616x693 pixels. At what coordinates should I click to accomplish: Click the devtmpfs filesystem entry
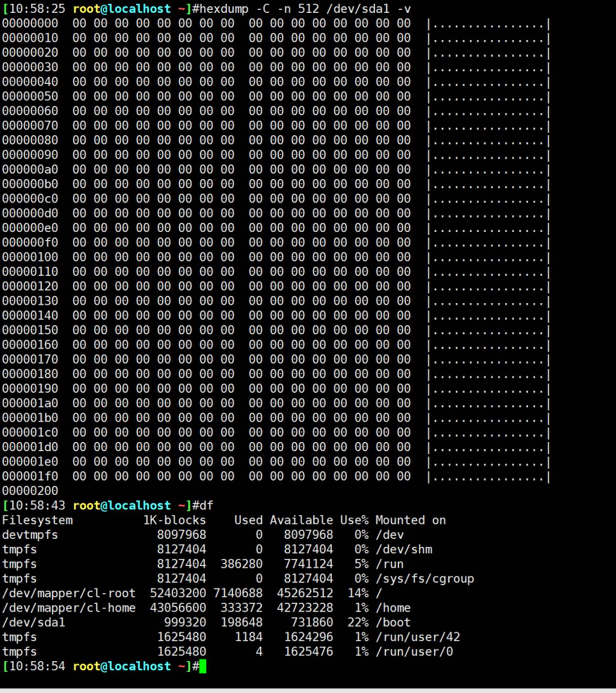(x=30, y=535)
